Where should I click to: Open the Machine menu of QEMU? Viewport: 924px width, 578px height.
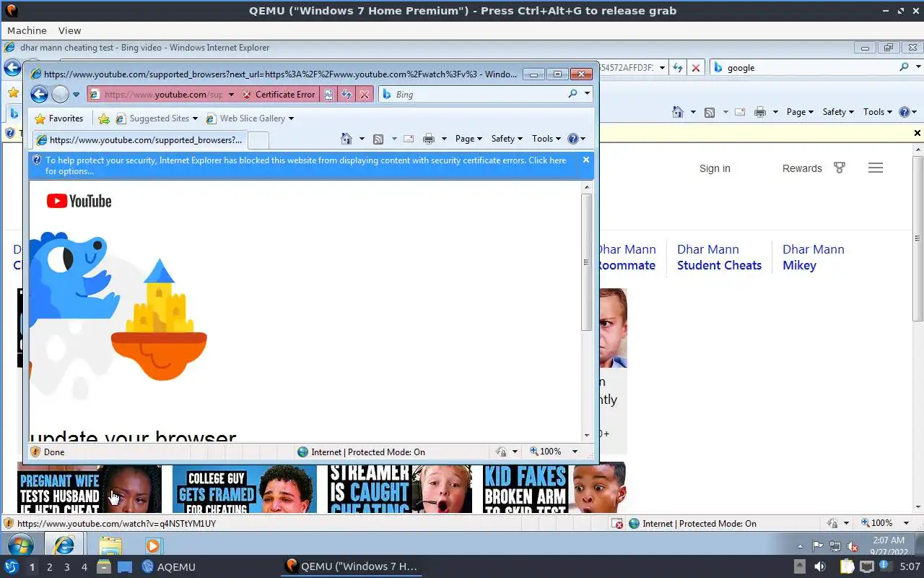(x=27, y=30)
